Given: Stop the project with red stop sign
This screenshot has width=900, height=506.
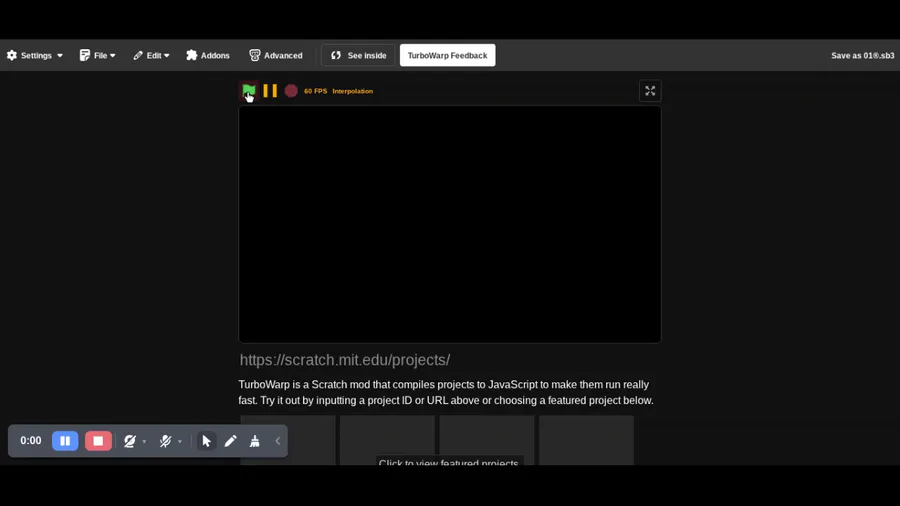Looking at the screenshot, I should (x=291, y=91).
